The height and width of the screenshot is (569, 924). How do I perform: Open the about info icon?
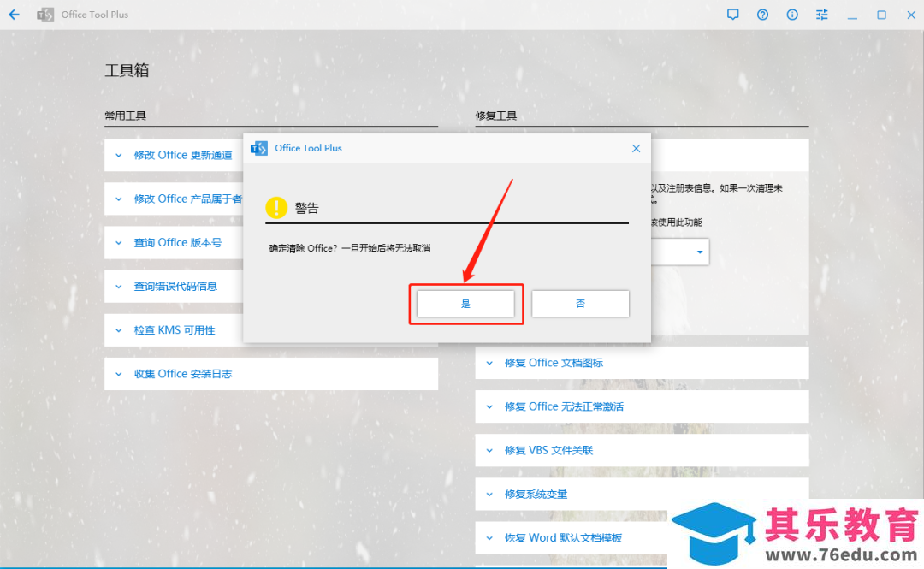point(792,15)
